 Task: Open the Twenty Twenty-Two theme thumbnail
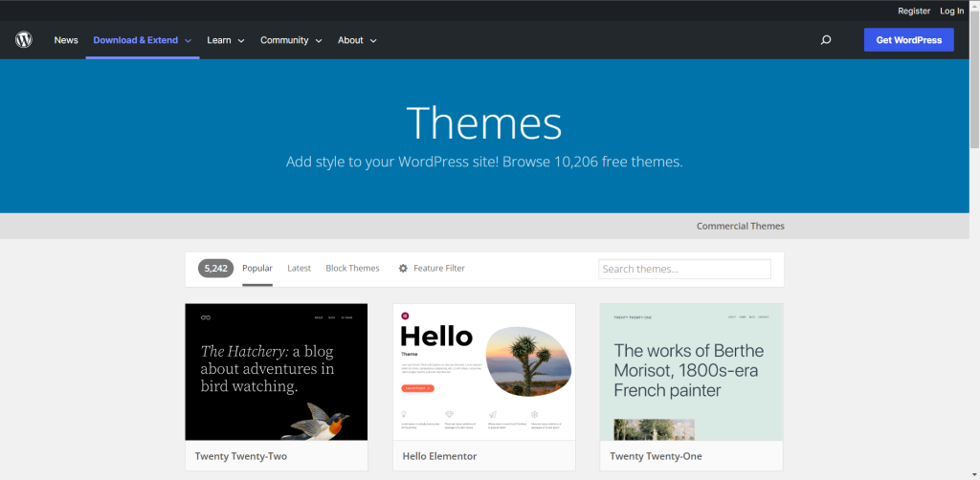pyautogui.click(x=277, y=372)
